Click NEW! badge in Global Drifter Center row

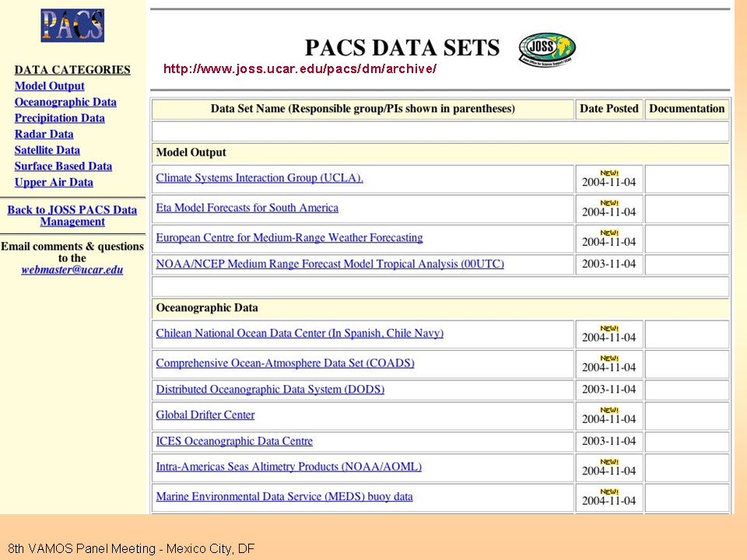[x=608, y=410]
